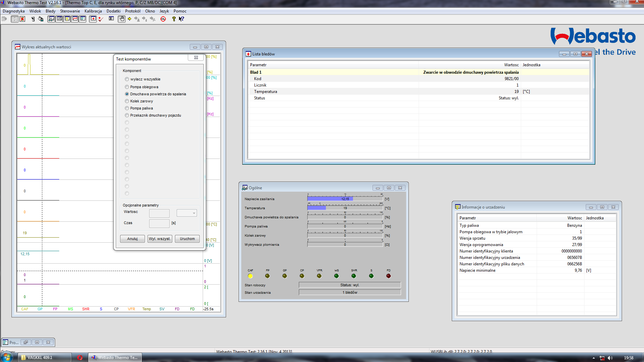Click the network tray icon
The width and height of the screenshot is (644, 362).
point(602,358)
